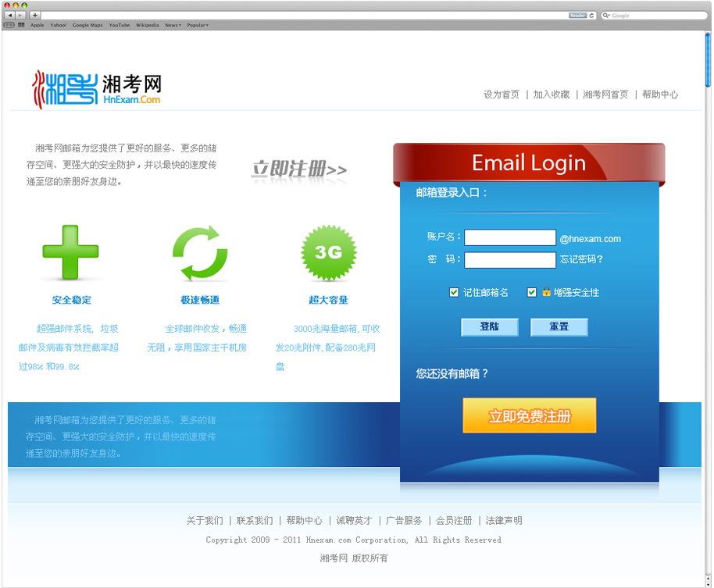This screenshot has height=588, width=714.
Task: Click the green refresh arrows icon
Action: [200, 252]
